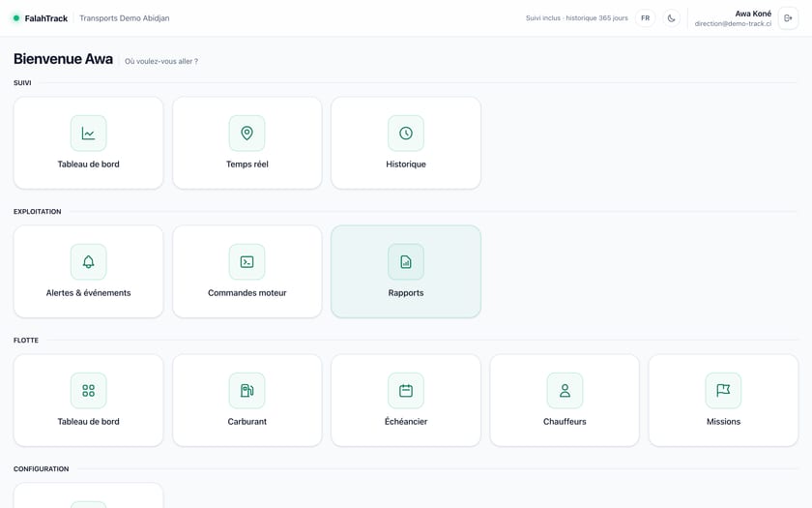Click the Temps réel map pin icon

tap(247, 134)
